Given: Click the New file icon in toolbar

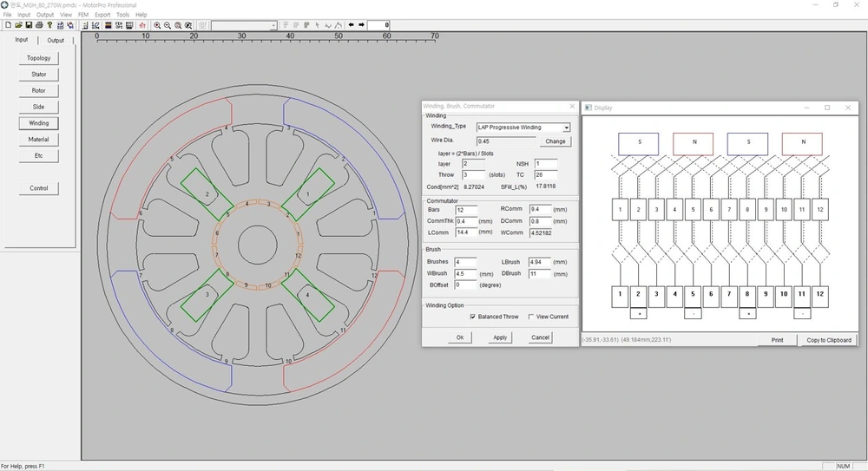Looking at the screenshot, I should pos(9,25).
